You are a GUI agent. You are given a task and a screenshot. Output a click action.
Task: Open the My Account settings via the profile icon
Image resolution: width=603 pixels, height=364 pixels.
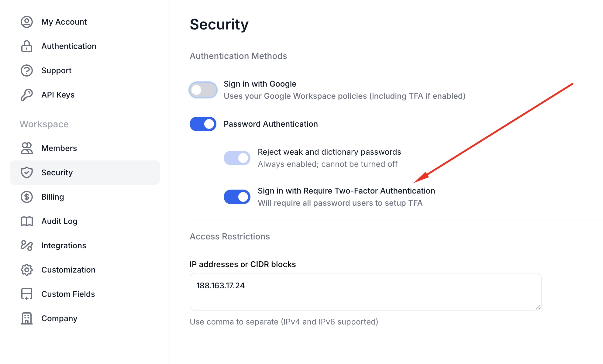(26, 22)
